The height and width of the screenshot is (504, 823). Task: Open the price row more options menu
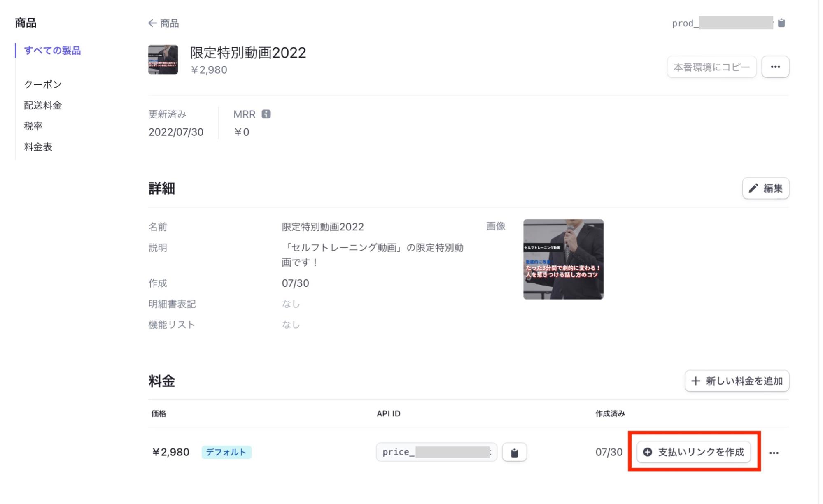click(774, 453)
